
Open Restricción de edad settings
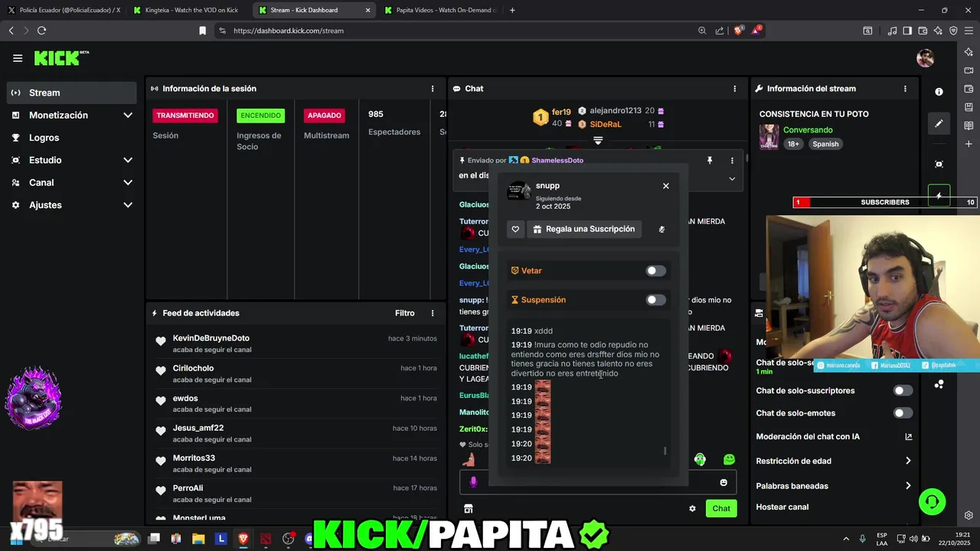[834, 461]
